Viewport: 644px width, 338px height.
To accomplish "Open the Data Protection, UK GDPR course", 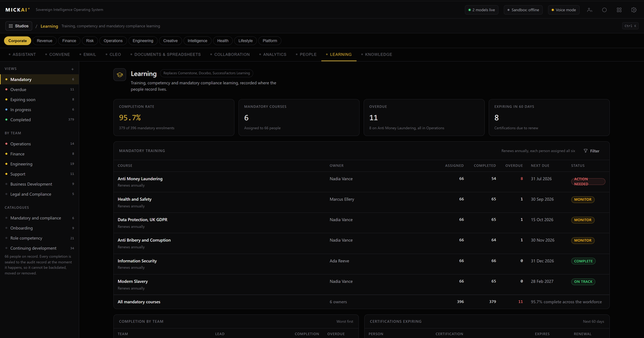I will point(361,223).
